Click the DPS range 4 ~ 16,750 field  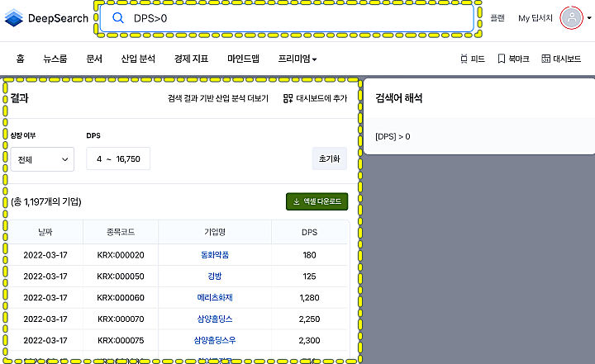118,158
